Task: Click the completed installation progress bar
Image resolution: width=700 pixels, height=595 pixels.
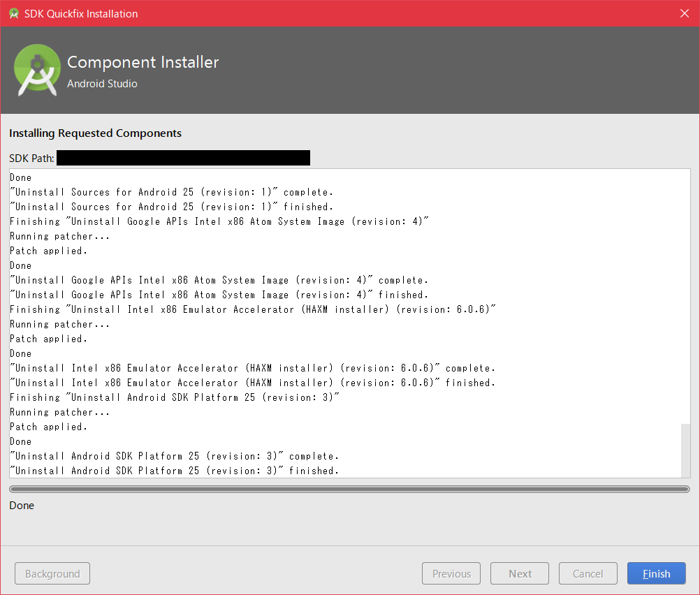Action: click(349, 490)
